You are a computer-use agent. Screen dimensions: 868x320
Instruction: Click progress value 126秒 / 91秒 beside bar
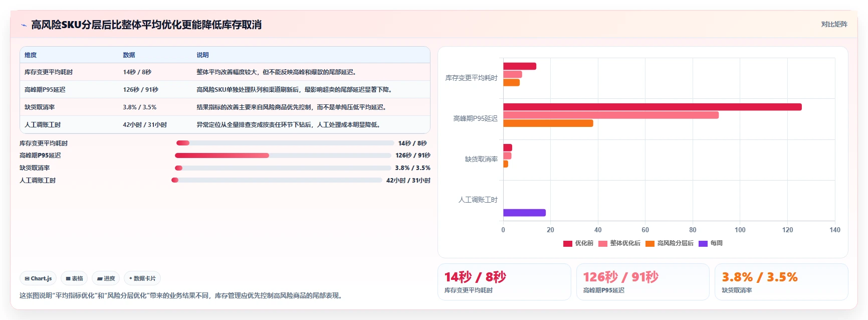click(412, 155)
